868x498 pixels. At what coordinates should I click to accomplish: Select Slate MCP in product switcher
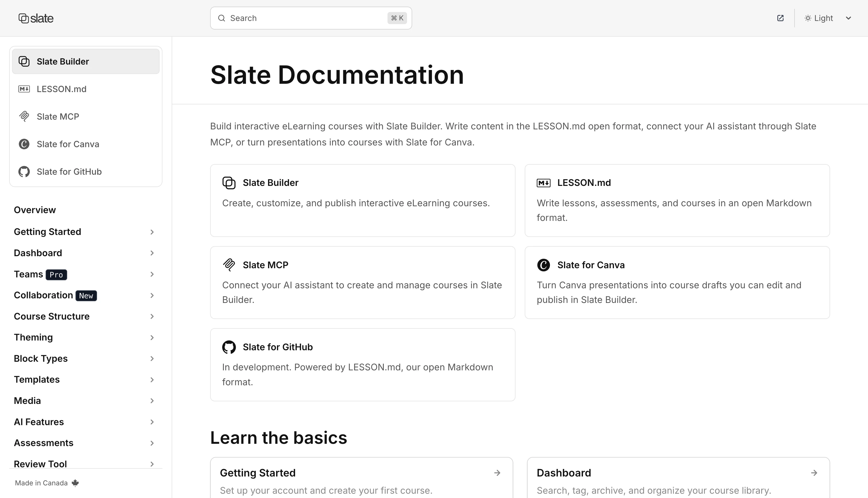pyautogui.click(x=86, y=116)
